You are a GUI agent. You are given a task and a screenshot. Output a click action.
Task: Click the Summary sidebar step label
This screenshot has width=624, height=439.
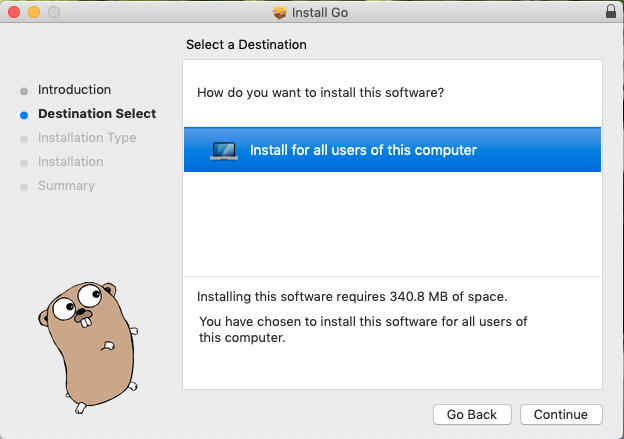tap(66, 185)
